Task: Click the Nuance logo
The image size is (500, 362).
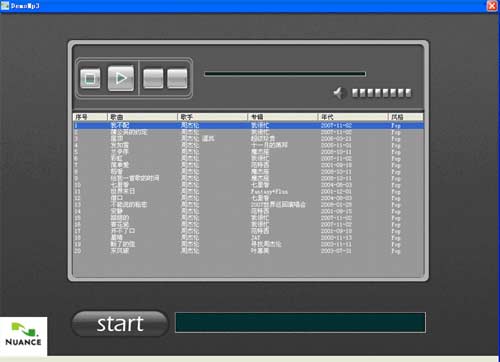Action: [x=23, y=336]
